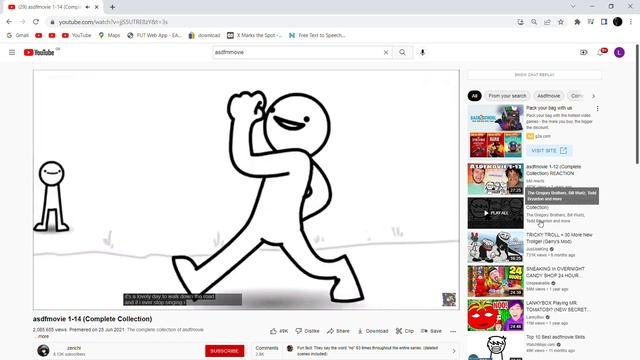The image size is (640, 360).
Task: Show more filter chips with the arrow
Action: pos(593,96)
